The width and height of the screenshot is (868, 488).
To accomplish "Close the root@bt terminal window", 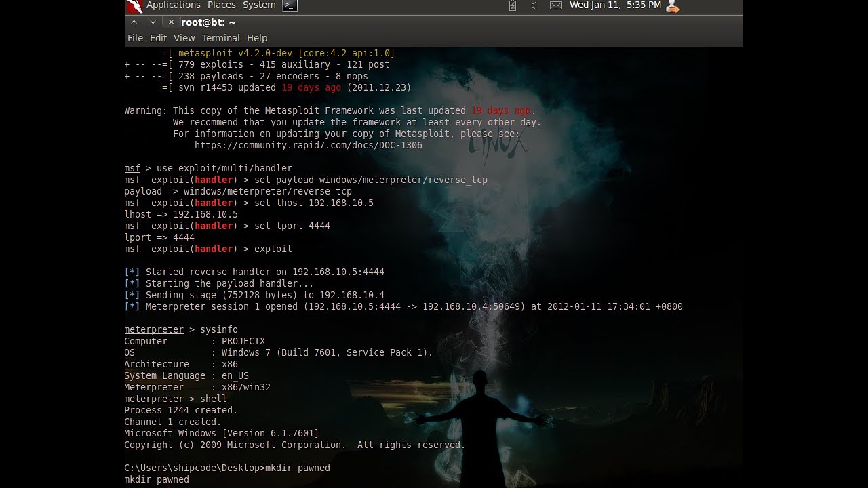I will pyautogui.click(x=171, y=22).
